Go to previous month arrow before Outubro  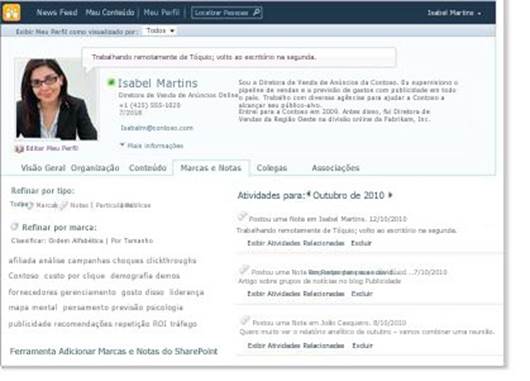pyautogui.click(x=309, y=195)
